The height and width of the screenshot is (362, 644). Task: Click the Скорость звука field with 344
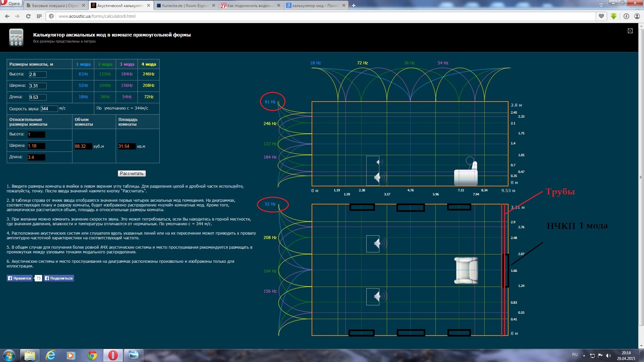[x=49, y=109]
